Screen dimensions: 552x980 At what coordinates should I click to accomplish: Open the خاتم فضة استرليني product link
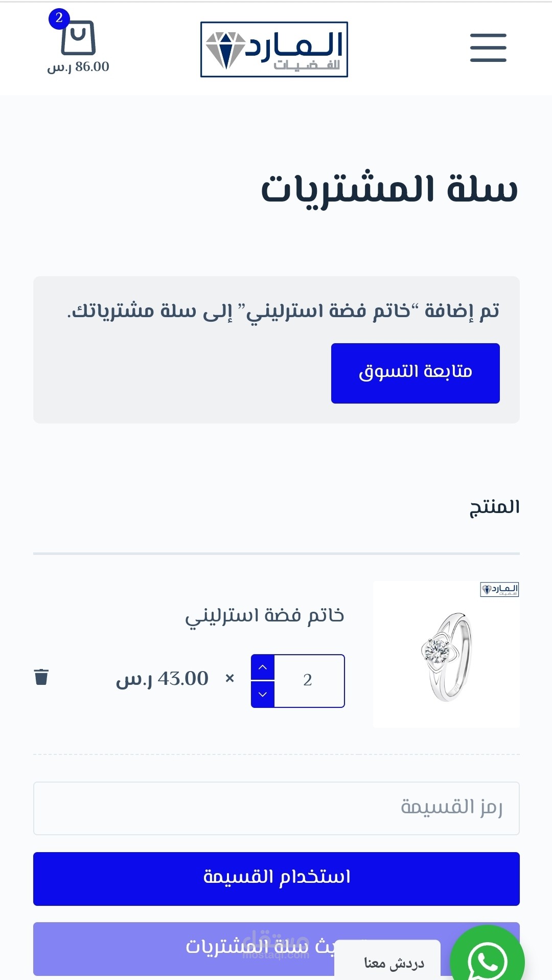(265, 616)
